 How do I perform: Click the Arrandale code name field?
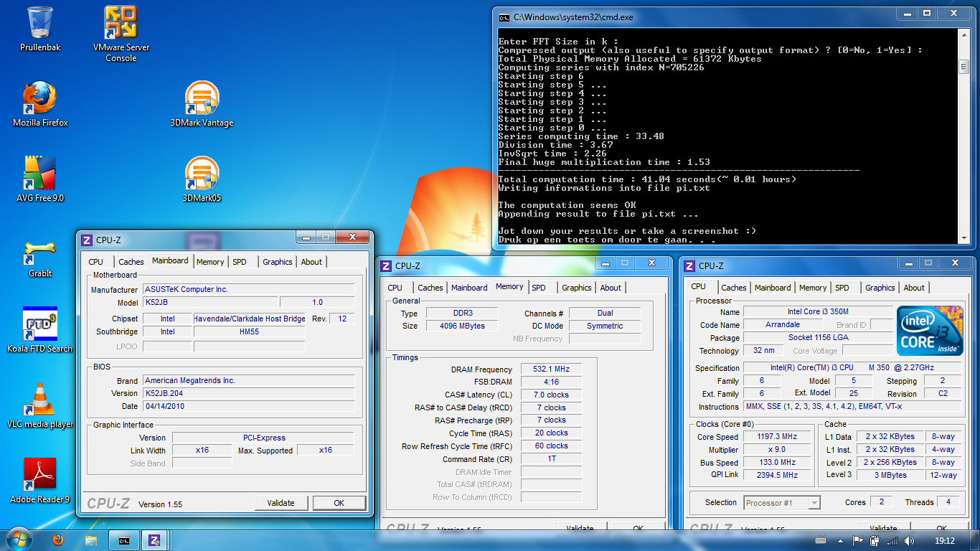coord(783,324)
